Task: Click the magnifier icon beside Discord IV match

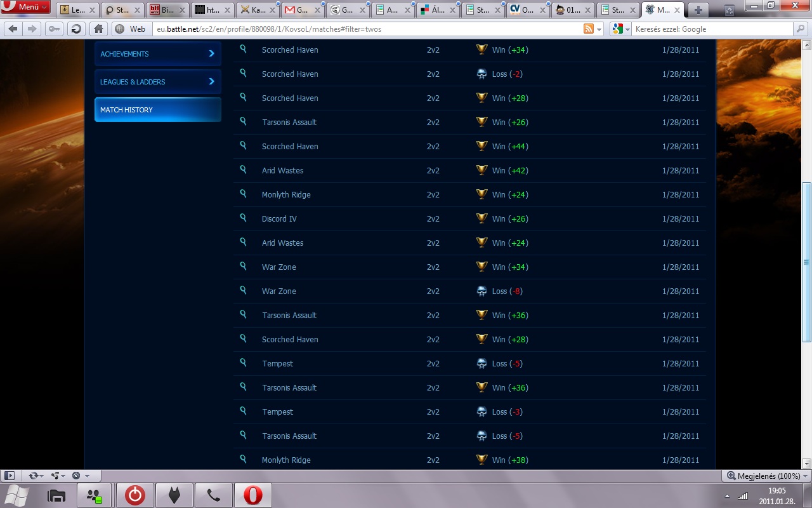Action: point(243,218)
